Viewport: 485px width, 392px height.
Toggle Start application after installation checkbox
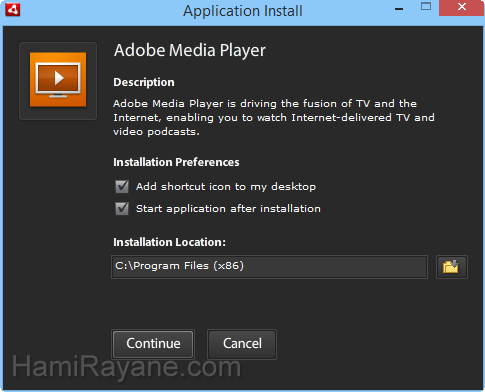pos(122,209)
